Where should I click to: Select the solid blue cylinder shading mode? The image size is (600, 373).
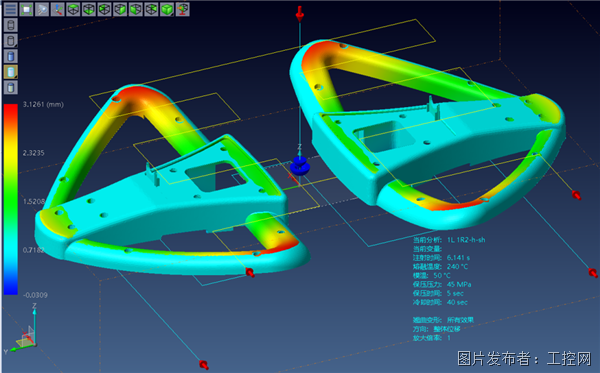coord(11,56)
